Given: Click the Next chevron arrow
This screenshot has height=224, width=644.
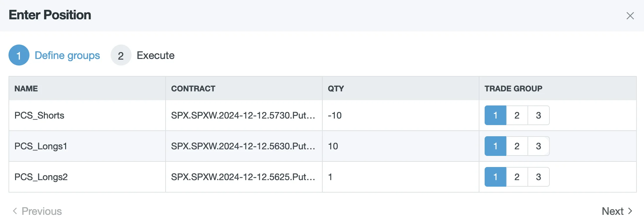Looking at the screenshot, I should (x=630, y=211).
